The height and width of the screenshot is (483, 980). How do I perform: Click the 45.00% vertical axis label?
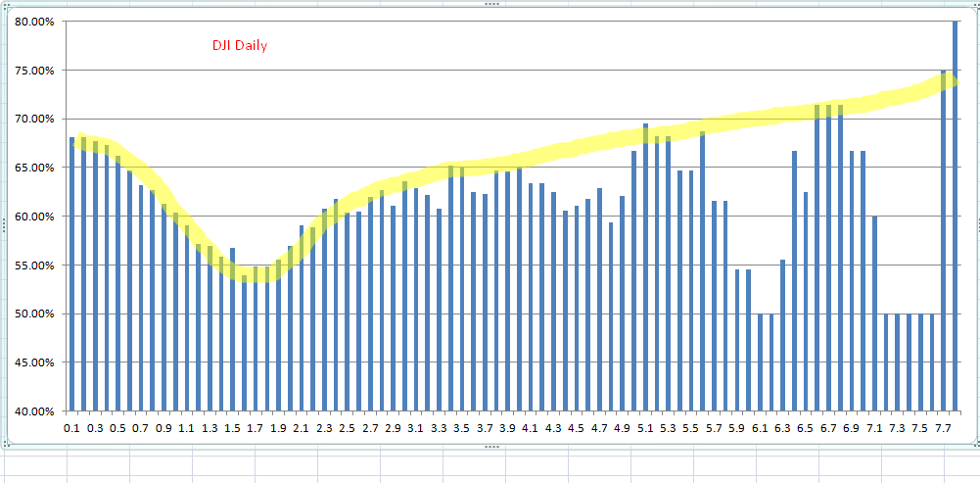coord(32,362)
